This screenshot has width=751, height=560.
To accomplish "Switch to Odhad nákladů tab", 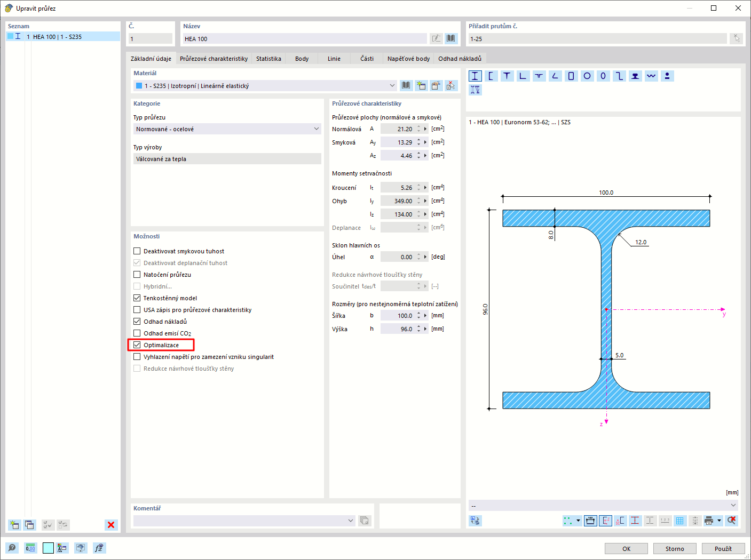I will click(460, 59).
